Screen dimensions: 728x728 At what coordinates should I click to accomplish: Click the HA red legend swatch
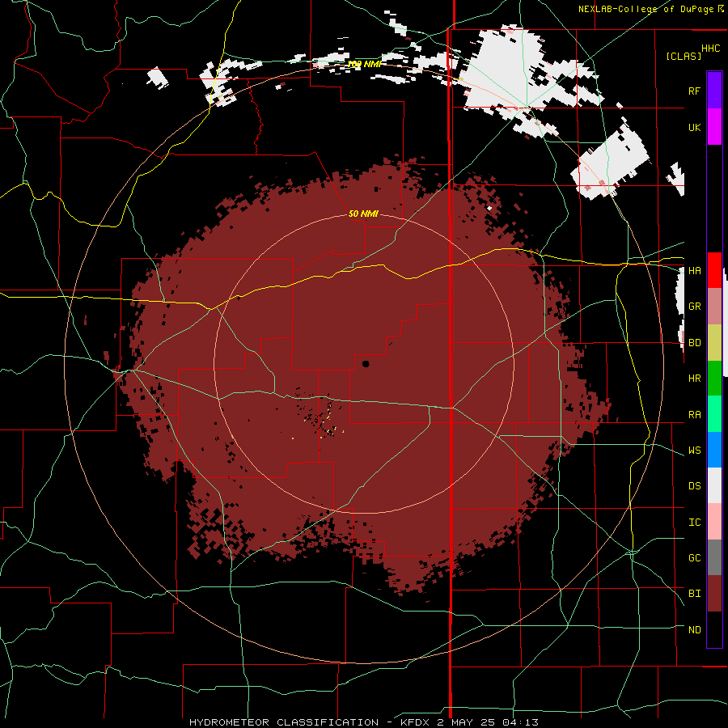pos(714,270)
